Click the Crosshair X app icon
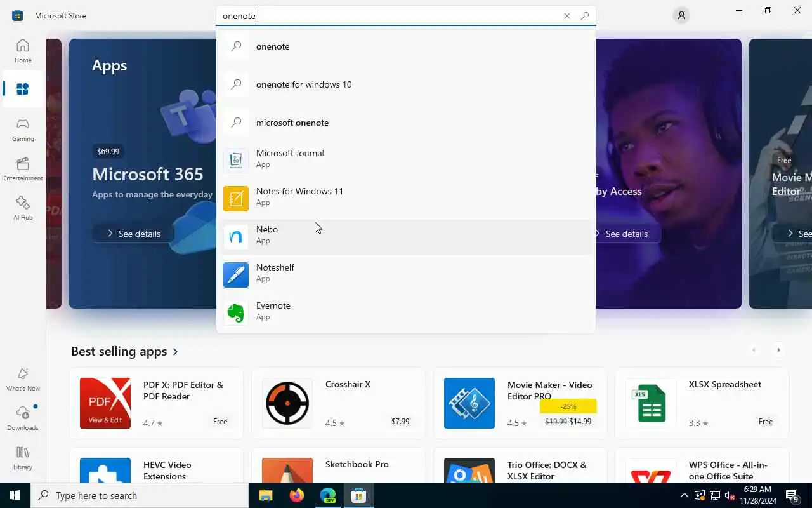This screenshot has width=812, height=508. (x=287, y=403)
